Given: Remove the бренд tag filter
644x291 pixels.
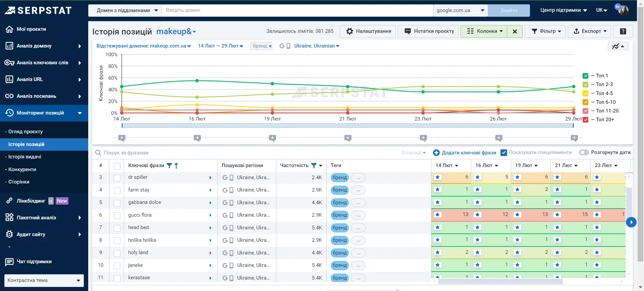Looking at the screenshot, I should 270,46.
